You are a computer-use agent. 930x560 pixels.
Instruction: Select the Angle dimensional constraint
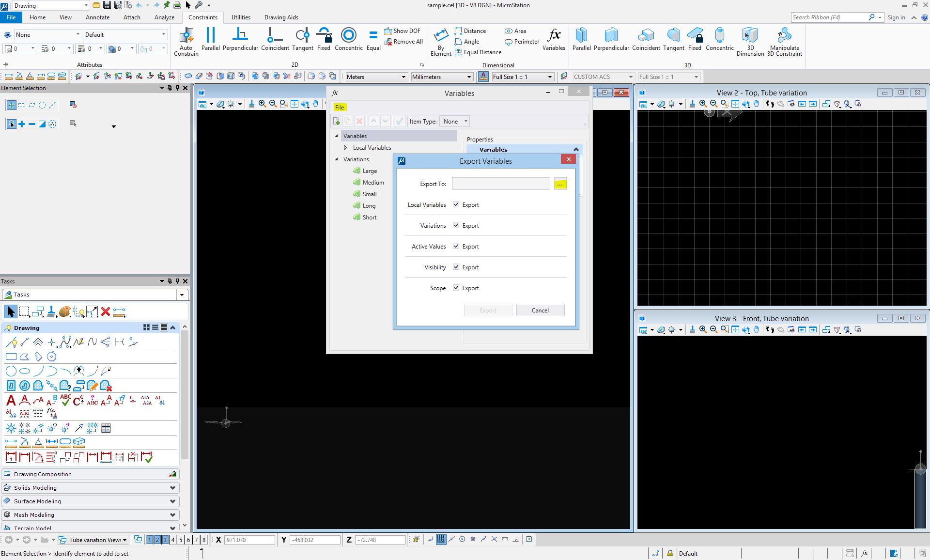pyautogui.click(x=467, y=42)
